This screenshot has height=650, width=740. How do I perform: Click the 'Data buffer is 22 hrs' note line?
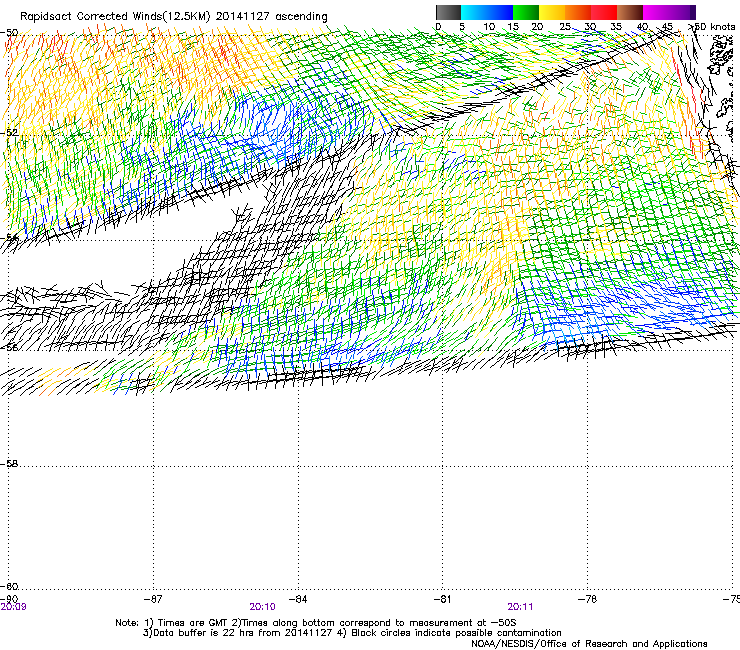pyautogui.click(x=352, y=633)
